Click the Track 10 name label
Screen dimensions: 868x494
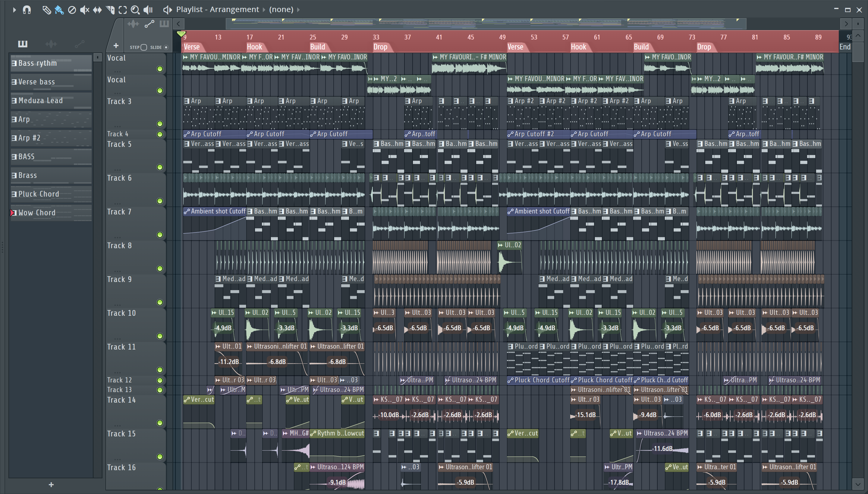coord(121,313)
